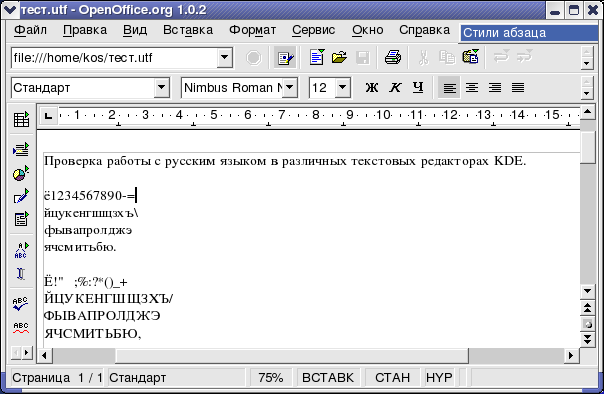
Task: Click the Undo arrow icon
Action: (x=501, y=57)
